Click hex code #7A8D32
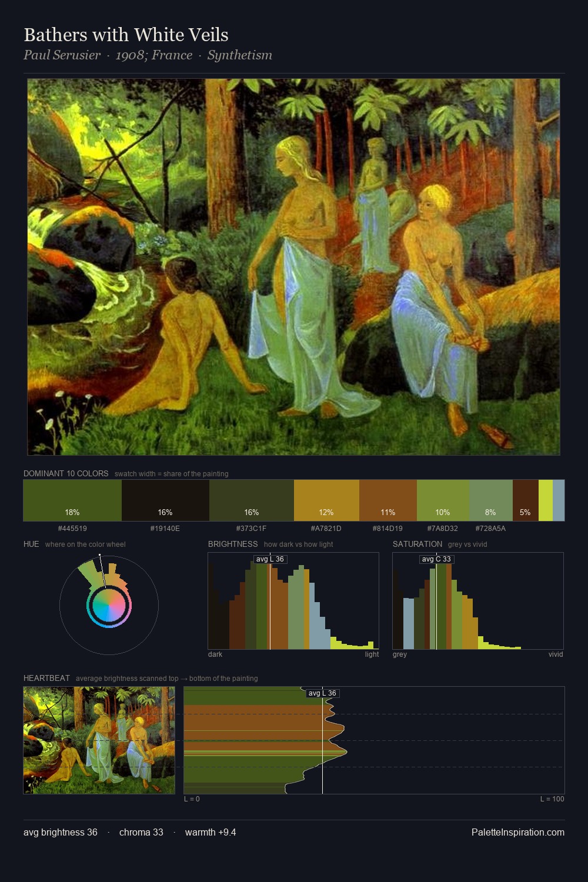Image resolution: width=588 pixels, height=882 pixels. (x=443, y=529)
